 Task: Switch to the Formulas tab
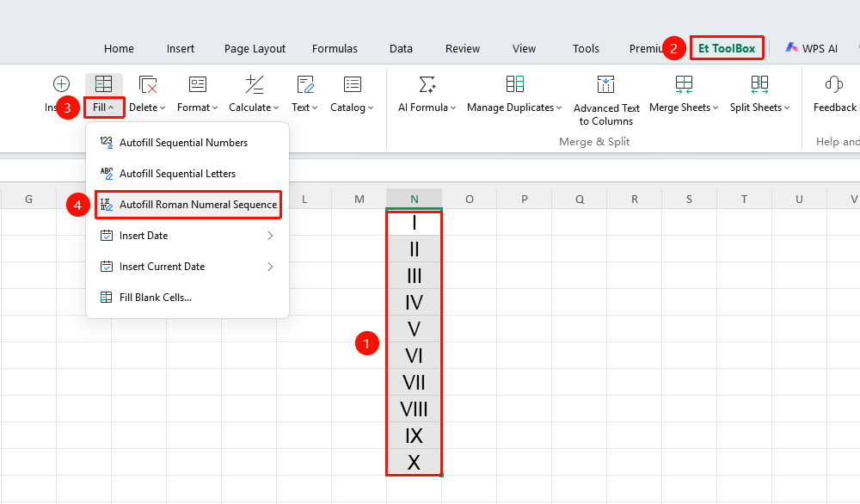click(335, 49)
